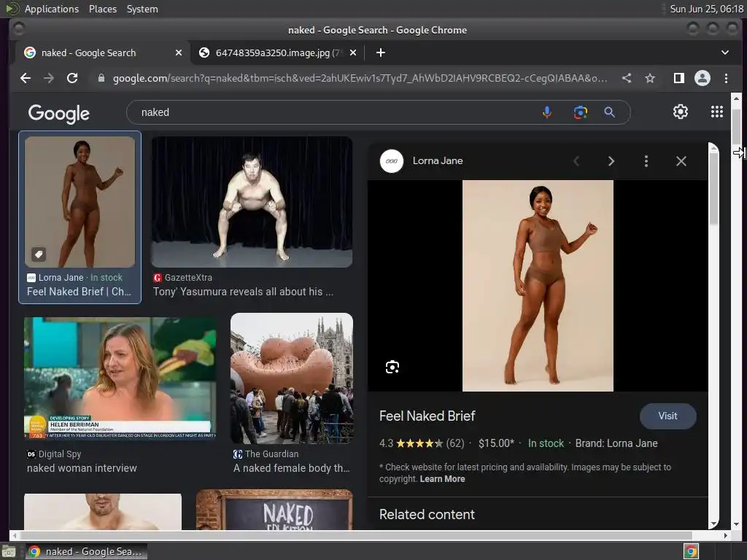Screen dimensions: 747x560
Task: Select the naked - Google Search tab
Action: coord(102,52)
